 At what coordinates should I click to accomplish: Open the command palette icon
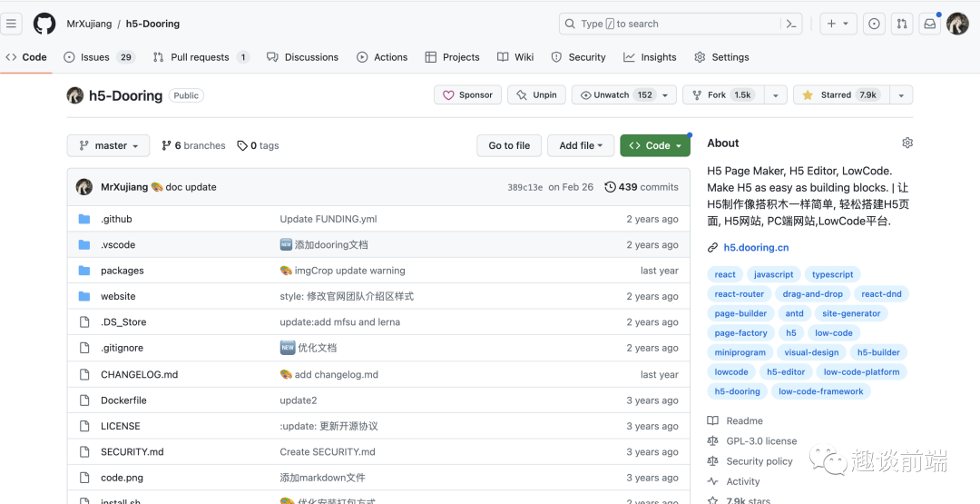(x=791, y=24)
